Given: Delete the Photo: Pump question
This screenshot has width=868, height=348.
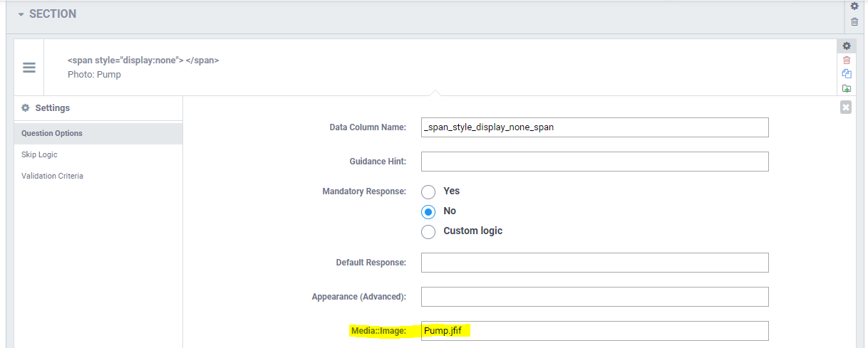Looking at the screenshot, I should (847, 60).
